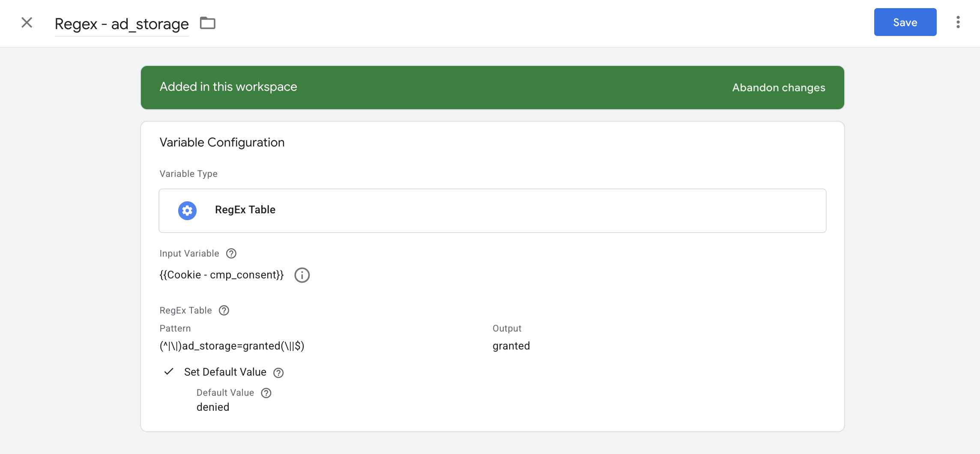The width and height of the screenshot is (980, 454).
Task: Click the RegEx Table help icon
Action: [x=224, y=310]
